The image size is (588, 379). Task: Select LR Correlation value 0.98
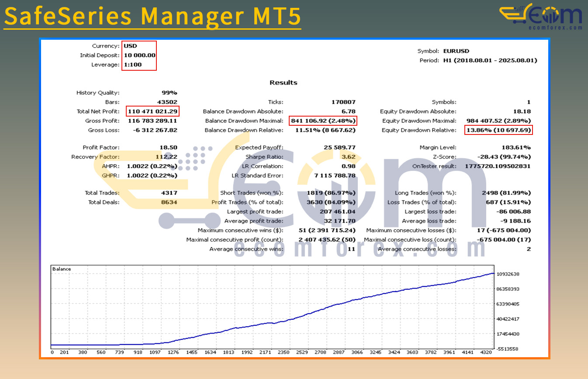(x=349, y=166)
